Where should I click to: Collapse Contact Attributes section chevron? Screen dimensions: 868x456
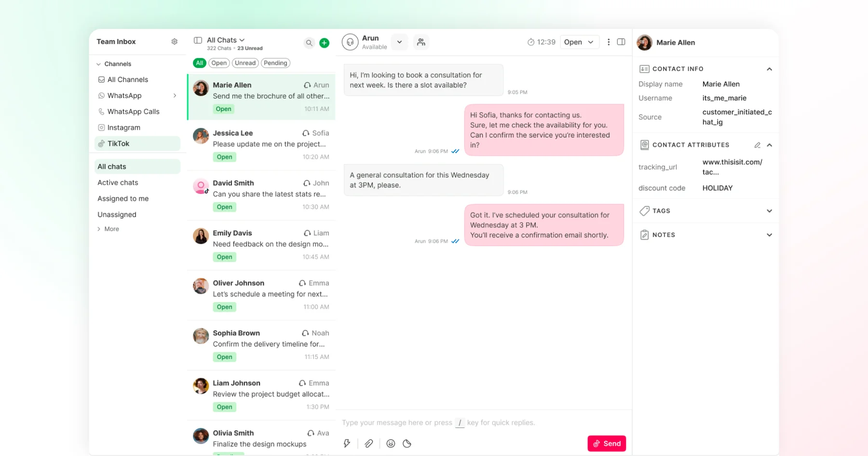[769, 145]
